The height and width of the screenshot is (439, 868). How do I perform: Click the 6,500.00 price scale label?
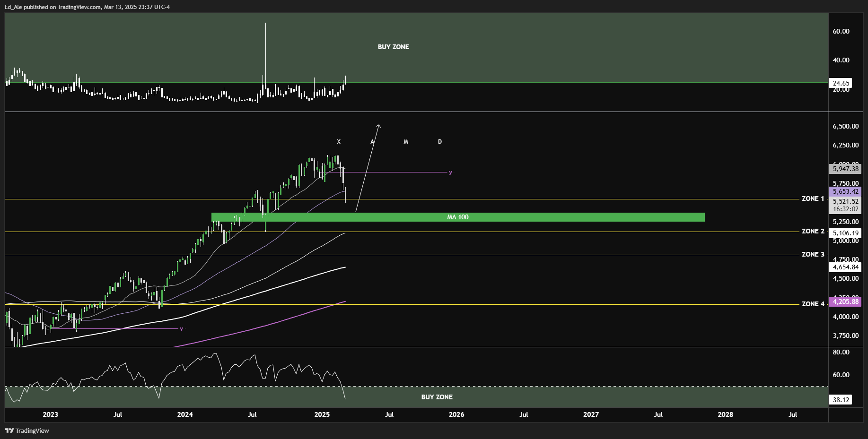(x=845, y=126)
